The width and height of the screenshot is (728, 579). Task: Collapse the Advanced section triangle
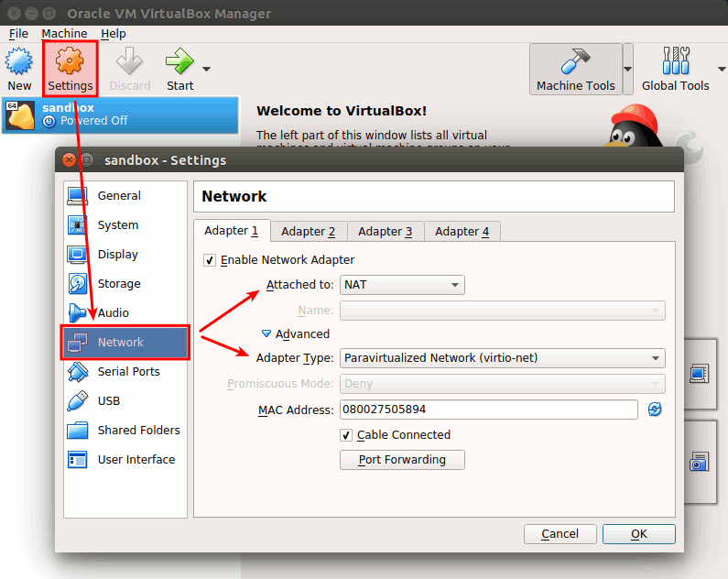pyautogui.click(x=266, y=333)
